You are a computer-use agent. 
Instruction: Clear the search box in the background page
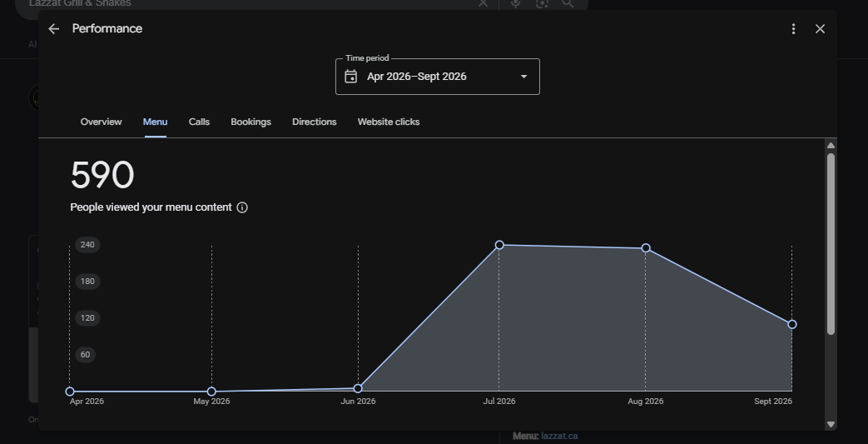click(484, 3)
